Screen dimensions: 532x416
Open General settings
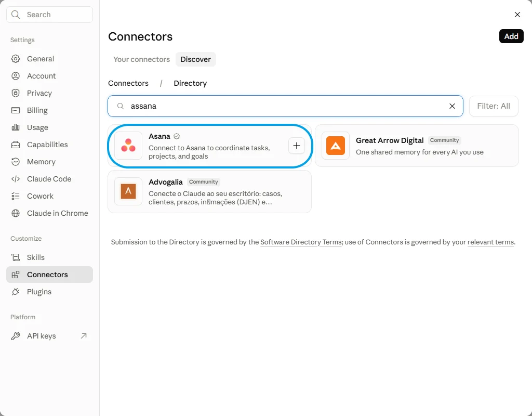pos(49,59)
